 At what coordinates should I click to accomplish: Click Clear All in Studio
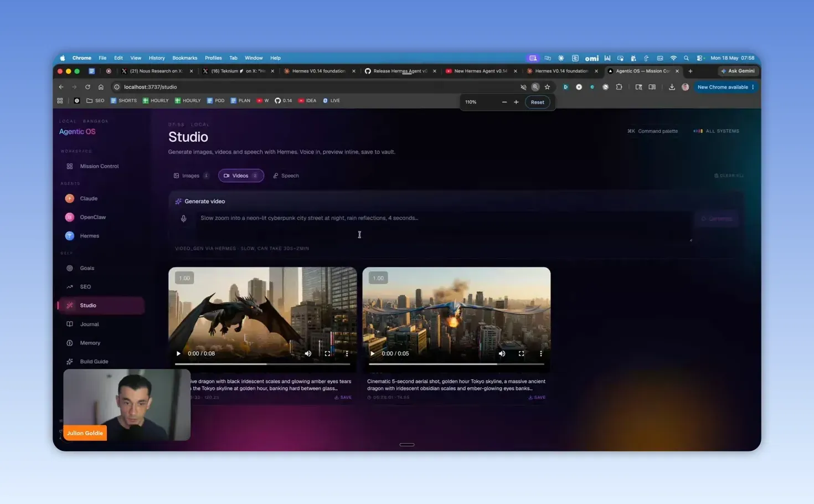tap(729, 176)
